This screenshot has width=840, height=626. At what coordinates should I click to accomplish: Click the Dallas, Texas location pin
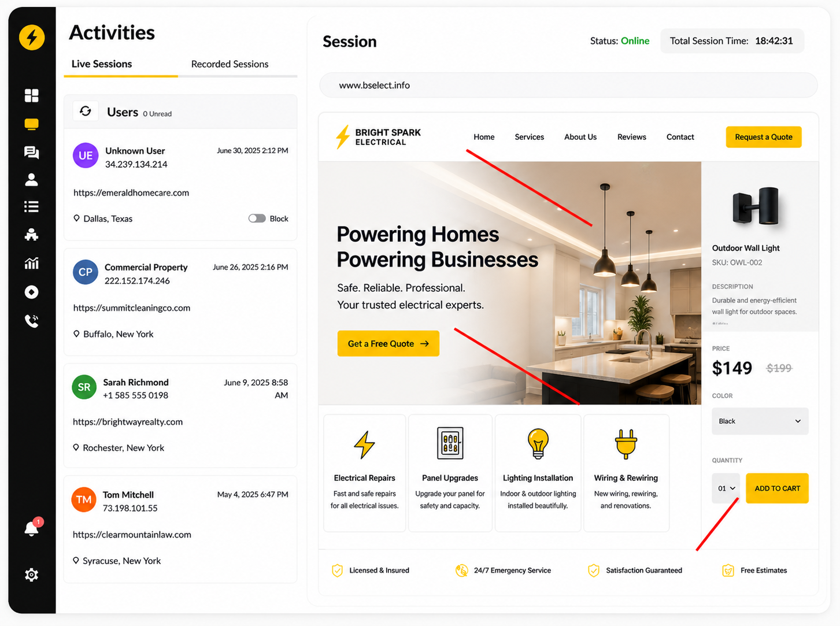pos(76,218)
